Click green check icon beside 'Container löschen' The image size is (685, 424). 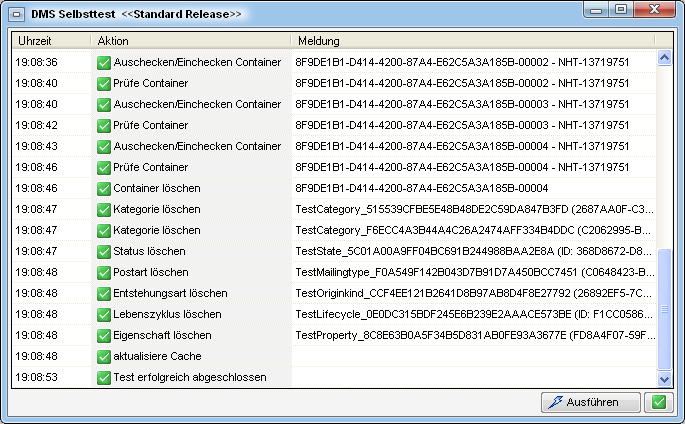(103, 188)
